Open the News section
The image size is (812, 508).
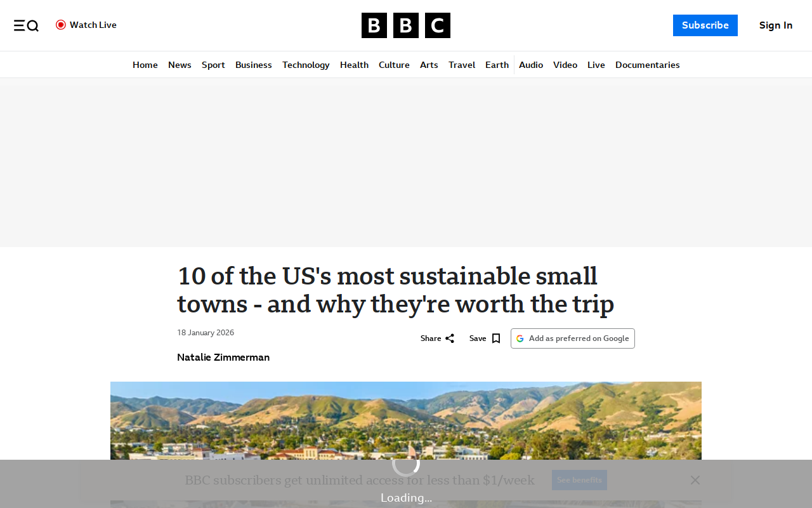click(x=180, y=65)
